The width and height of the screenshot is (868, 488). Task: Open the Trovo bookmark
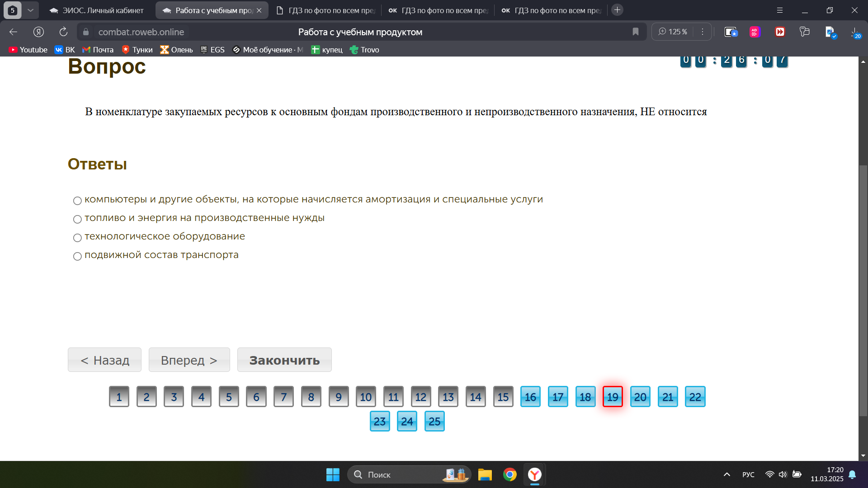[x=364, y=50]
